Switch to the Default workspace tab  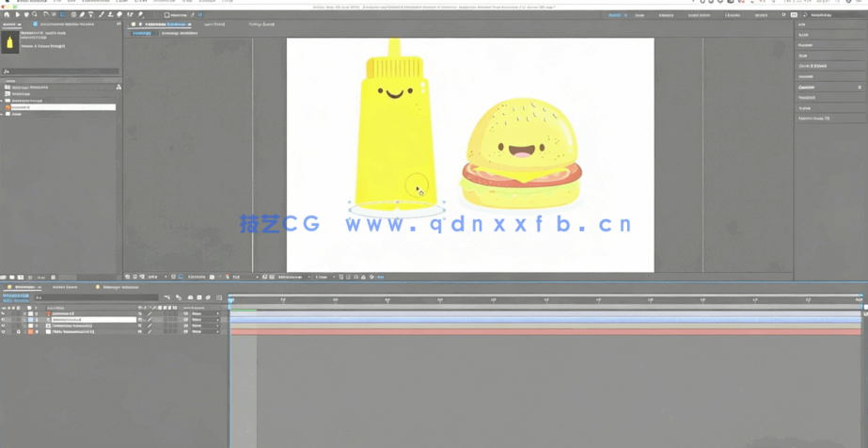(616, 15)
